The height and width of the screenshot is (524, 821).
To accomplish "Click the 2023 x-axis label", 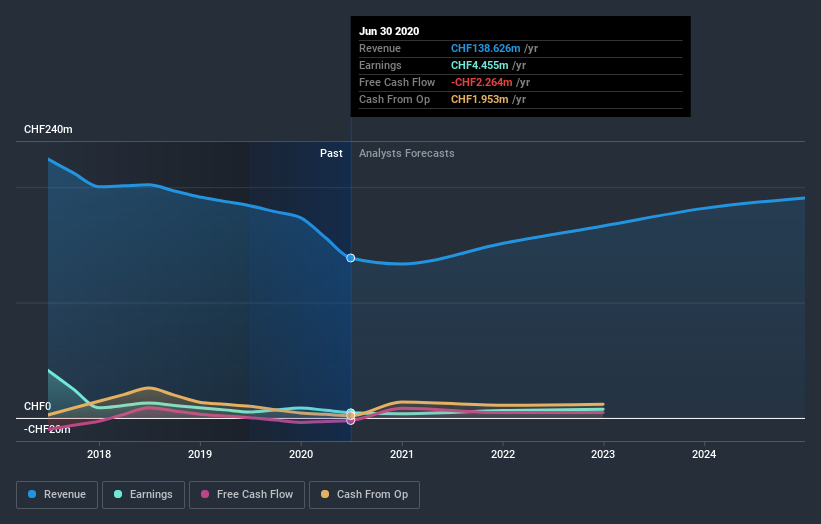I will [603, 454].
